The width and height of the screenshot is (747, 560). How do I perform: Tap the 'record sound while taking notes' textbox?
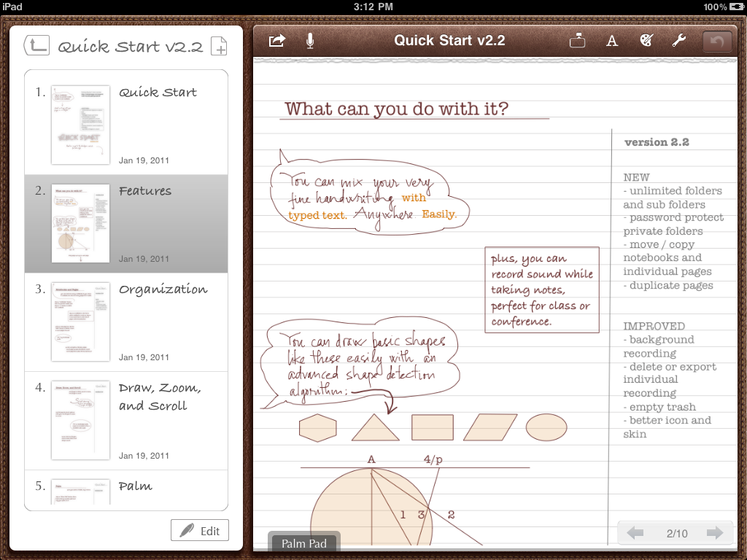click(542, 289)
